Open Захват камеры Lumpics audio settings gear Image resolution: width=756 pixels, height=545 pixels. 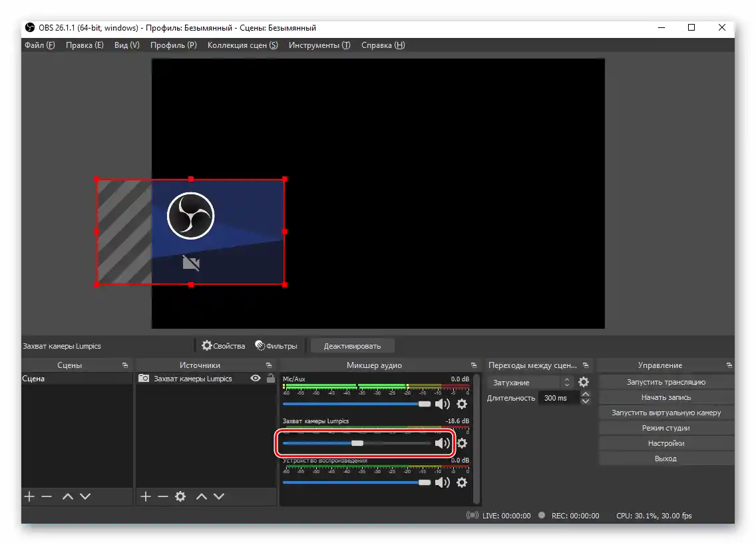tap(462, 443)
